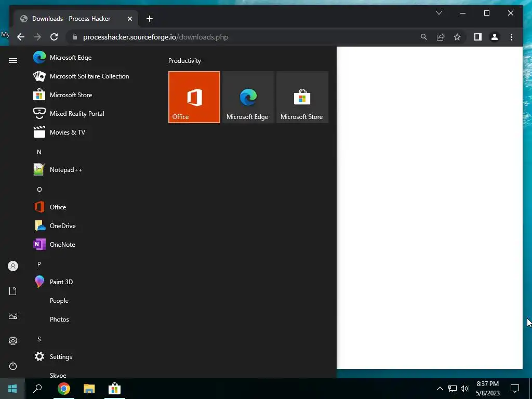Show hidden tray icons chevron

(440, 389)
